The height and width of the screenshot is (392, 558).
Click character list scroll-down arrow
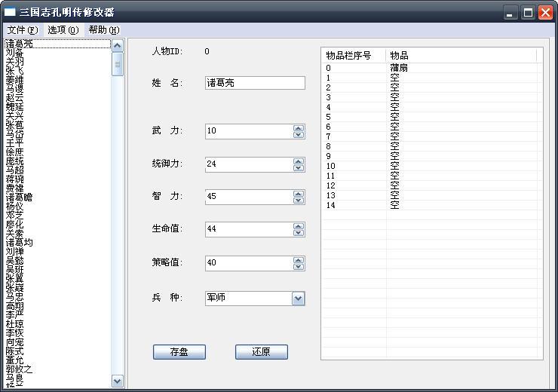pos(117,381)
